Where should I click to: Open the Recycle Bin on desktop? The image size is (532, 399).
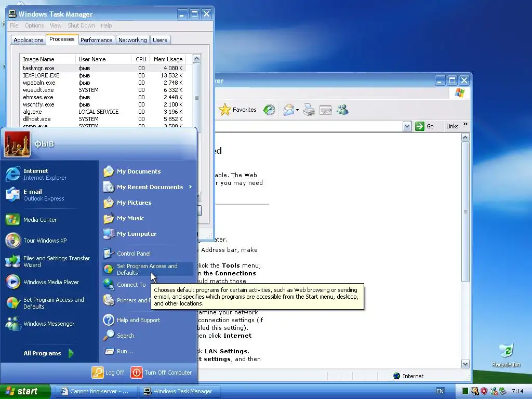(x=506, y=355)
